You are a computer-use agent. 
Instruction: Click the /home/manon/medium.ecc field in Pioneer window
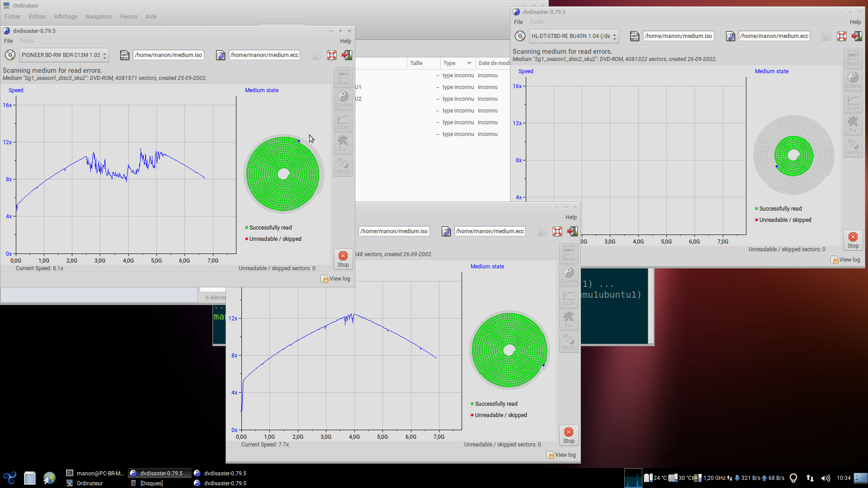point(264,55)
